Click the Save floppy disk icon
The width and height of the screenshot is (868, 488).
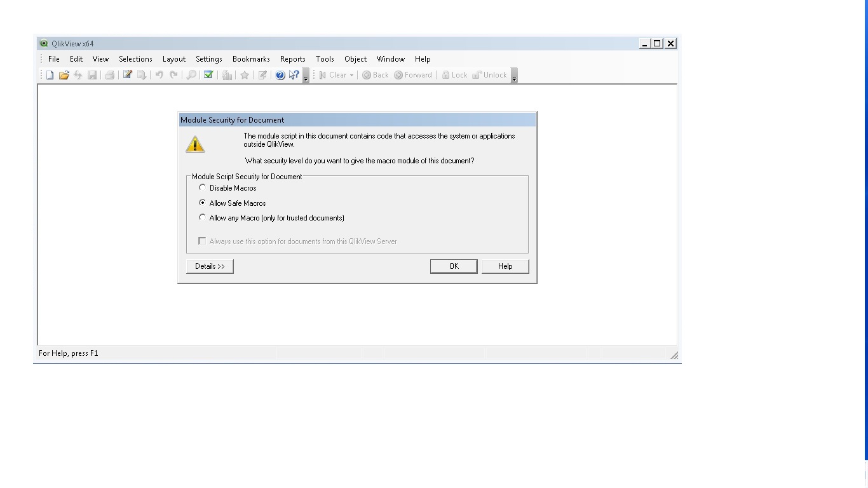[x=92, y=75]
